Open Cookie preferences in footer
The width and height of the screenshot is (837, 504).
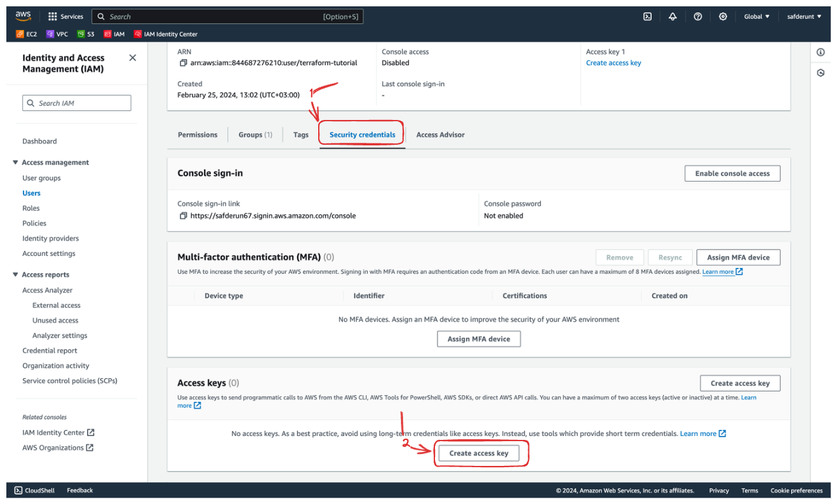[796, 490]
